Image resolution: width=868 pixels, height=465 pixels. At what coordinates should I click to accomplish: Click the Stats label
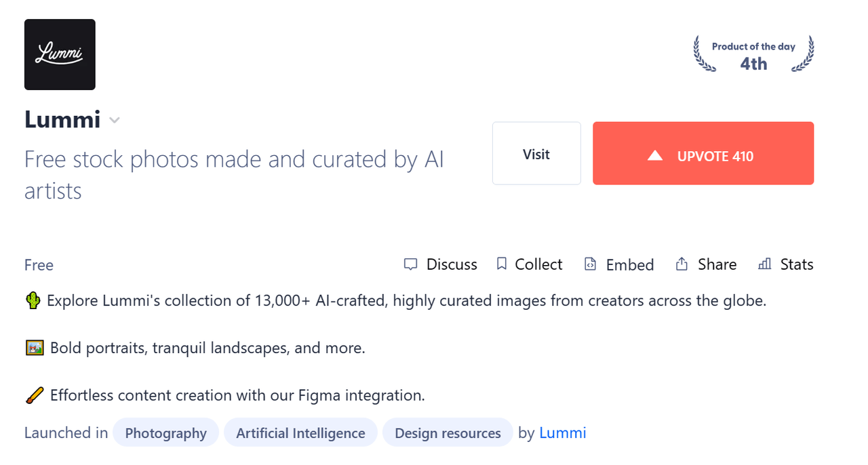tap(797, 264)
